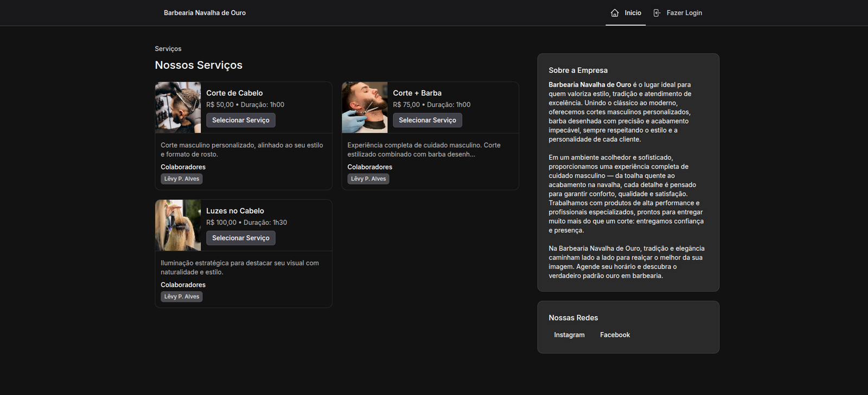Click the Barbearia Navalha de Ouro header brand
The image size is (868, 395).
(205, 13)
